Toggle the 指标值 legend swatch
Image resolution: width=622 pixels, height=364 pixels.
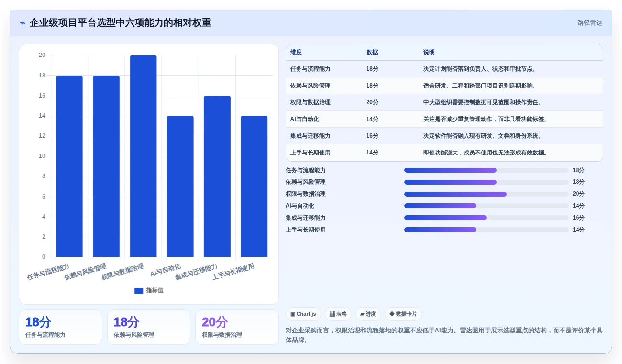coord(139,290)
